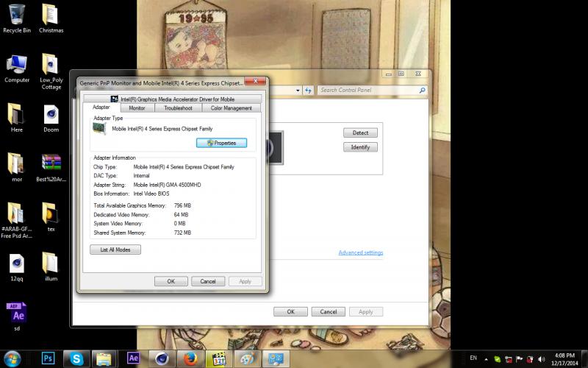This screenshot has height=368, width=588.
Task: Select the #ARAB-GF... Free Psd folder icon
Action: tap(16, 220)
